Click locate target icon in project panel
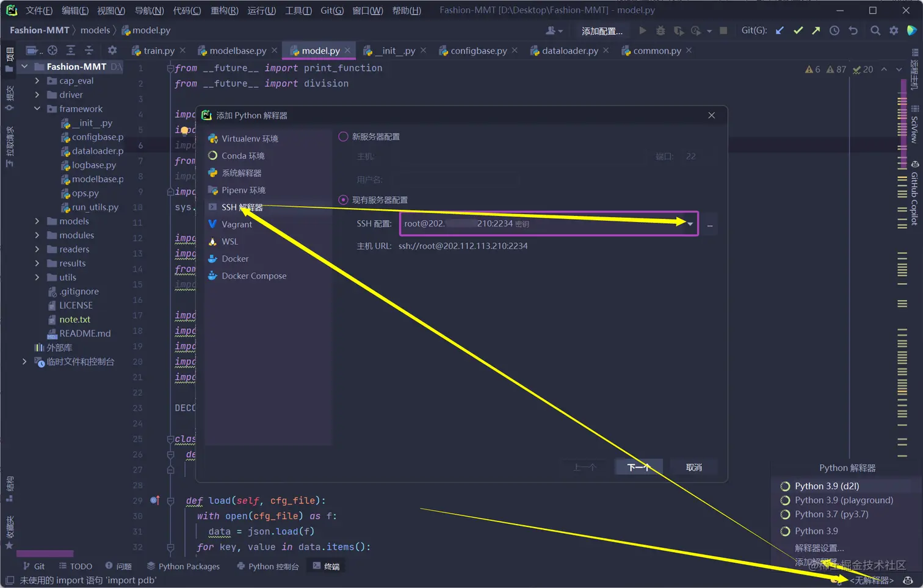Image resolution: width=923 pixels, height=588 pixels. coord(52,51)
